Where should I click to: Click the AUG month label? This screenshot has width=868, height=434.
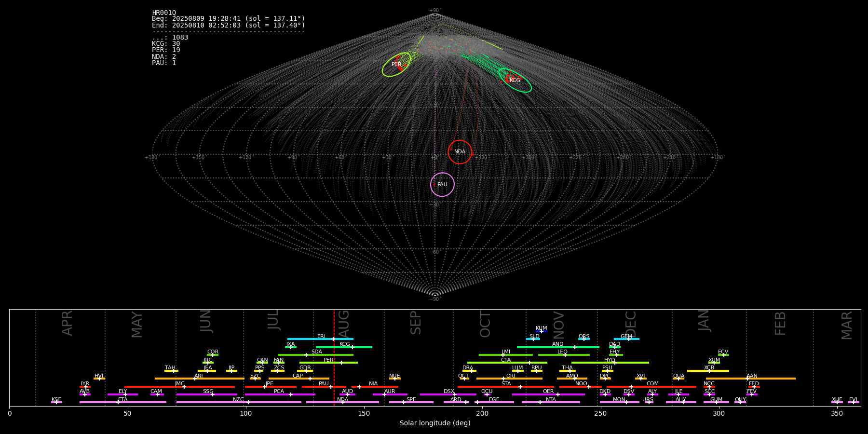pyautogui.click(x=344, y=324)
